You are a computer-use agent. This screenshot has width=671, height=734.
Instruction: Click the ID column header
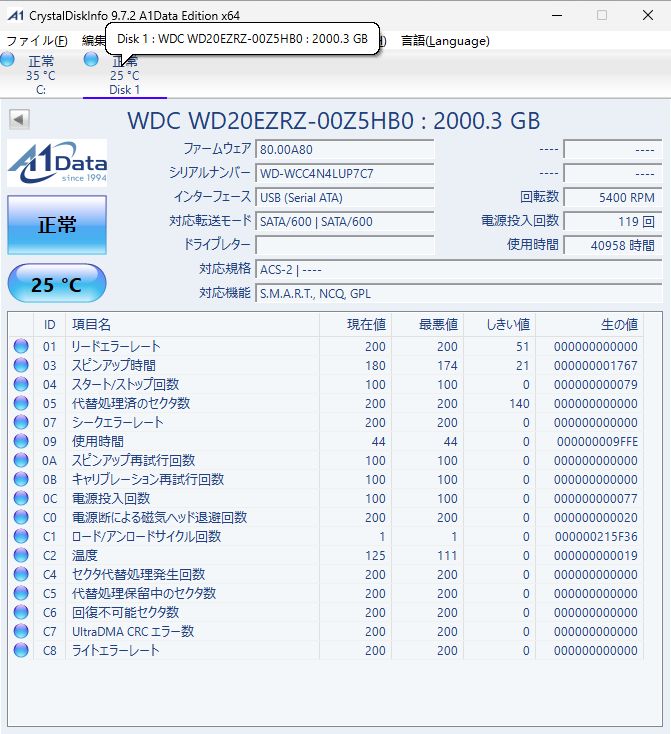click(x=50, y=324)
